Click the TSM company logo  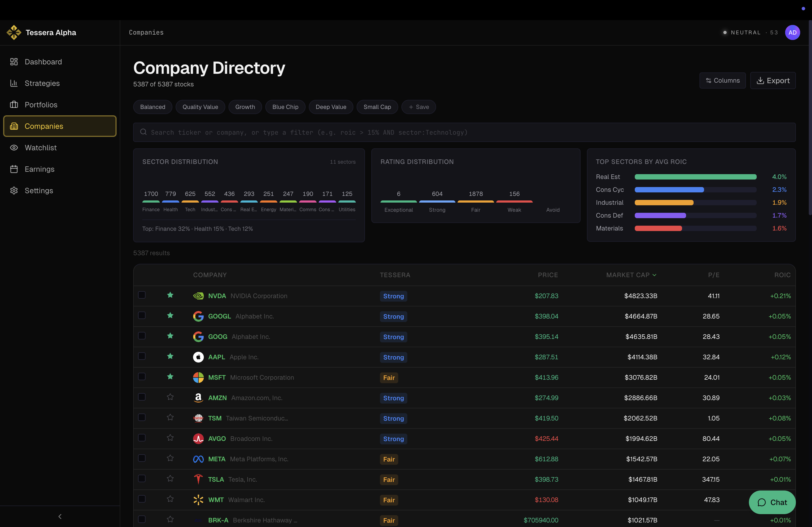[198, 418]
